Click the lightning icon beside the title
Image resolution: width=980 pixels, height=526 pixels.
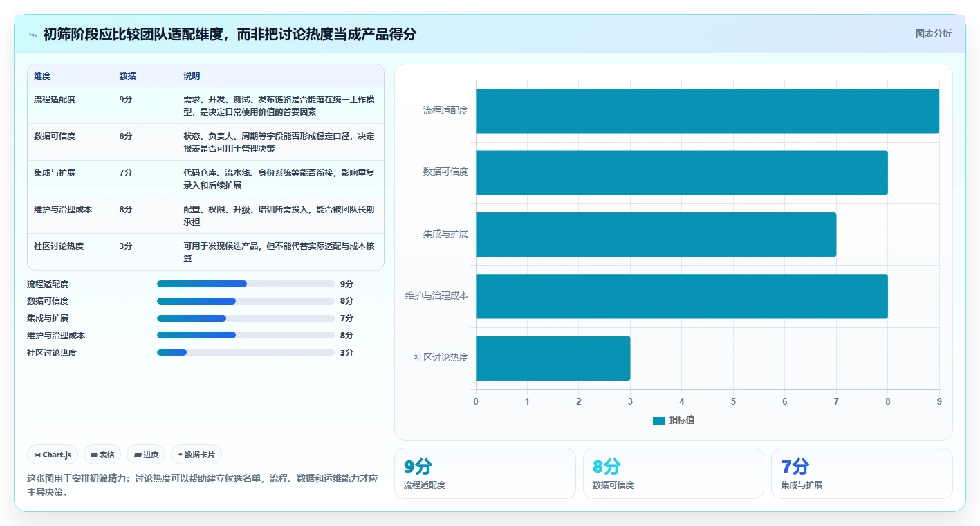point(33,35)
